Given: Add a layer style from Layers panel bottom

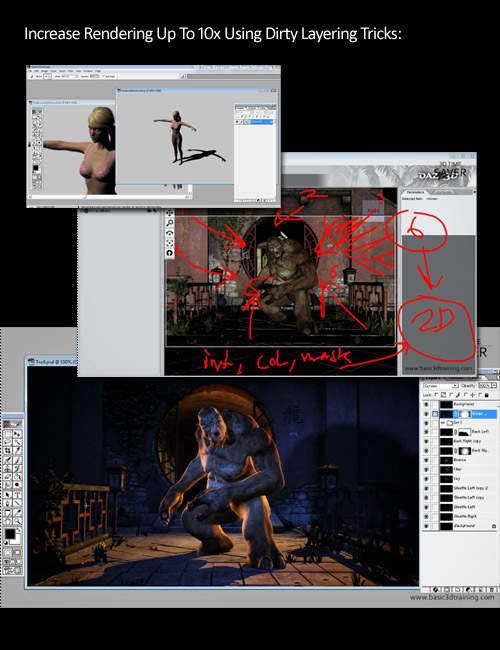Looking at the screenshot, I should [435, 589].
